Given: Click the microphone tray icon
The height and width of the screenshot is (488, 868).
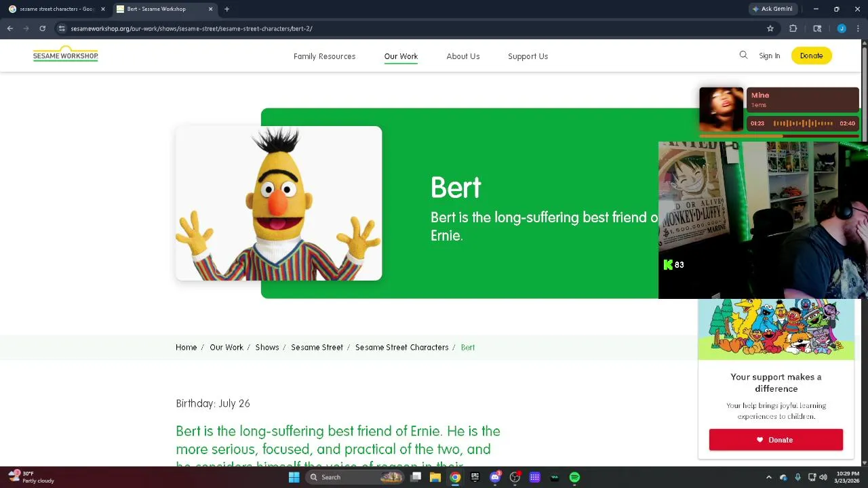Looking at the screenshot, I should pyautogui.click(x=797, y=477).
